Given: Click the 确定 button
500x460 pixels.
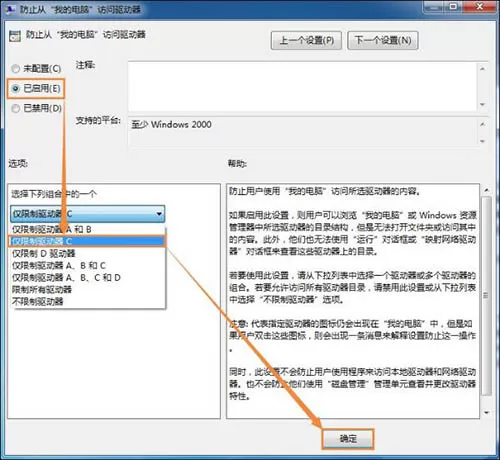Looking at the screenshot, I should pos(348,439).
